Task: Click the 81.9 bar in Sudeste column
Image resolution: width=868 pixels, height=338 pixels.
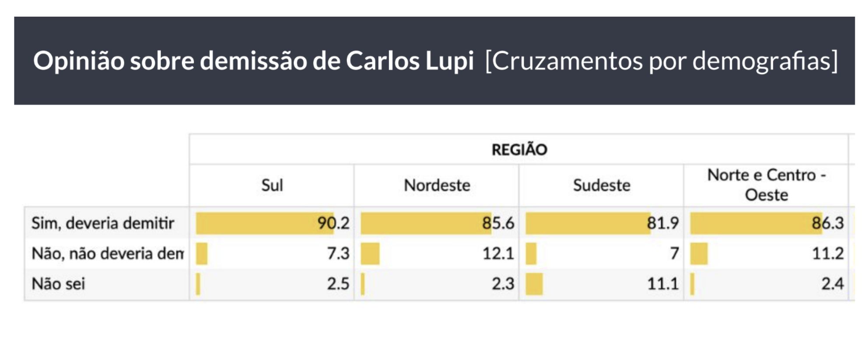Action: click(588, 223)
